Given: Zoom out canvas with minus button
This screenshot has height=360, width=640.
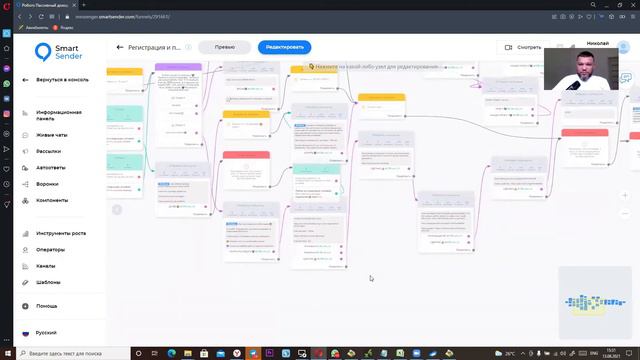Looking at the screenshot, I should point(625,213).
